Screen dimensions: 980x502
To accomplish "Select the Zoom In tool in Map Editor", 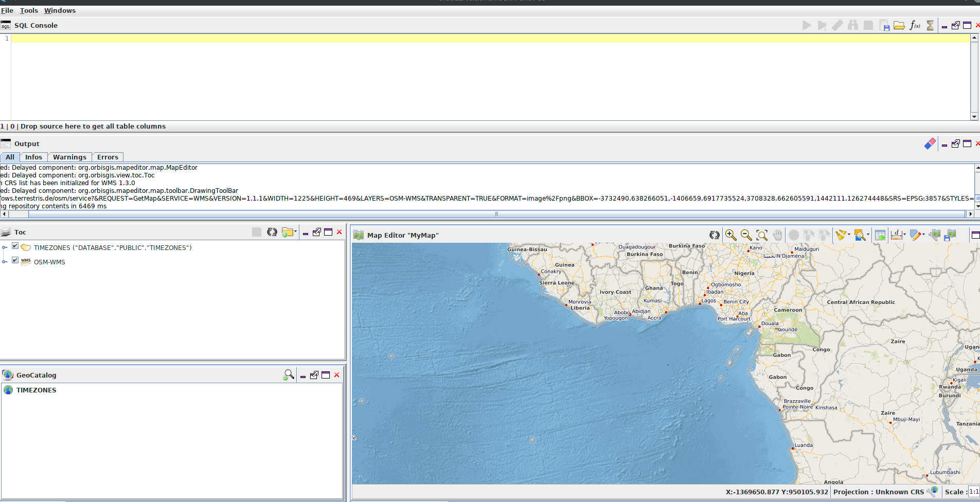I will pyautogui.click(x=730, y=236).
